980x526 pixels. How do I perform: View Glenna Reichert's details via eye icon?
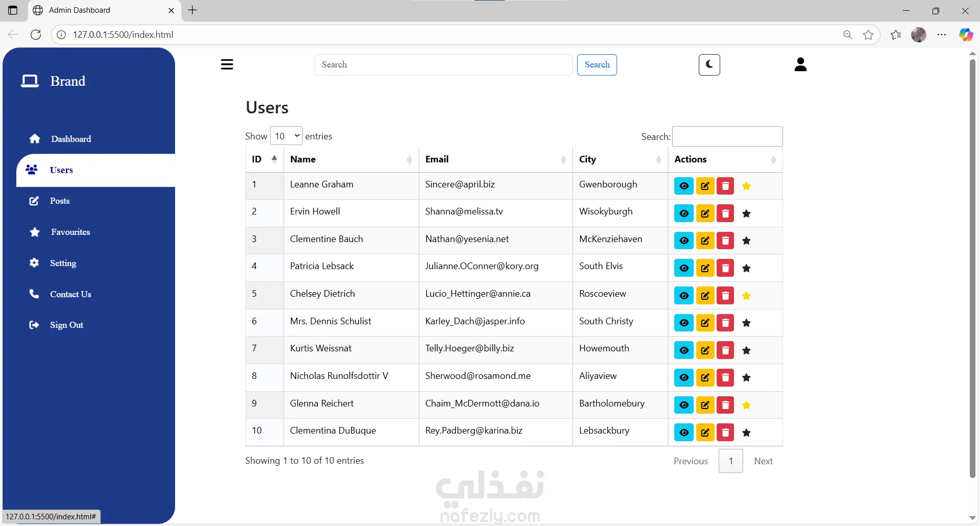(683, 405)
